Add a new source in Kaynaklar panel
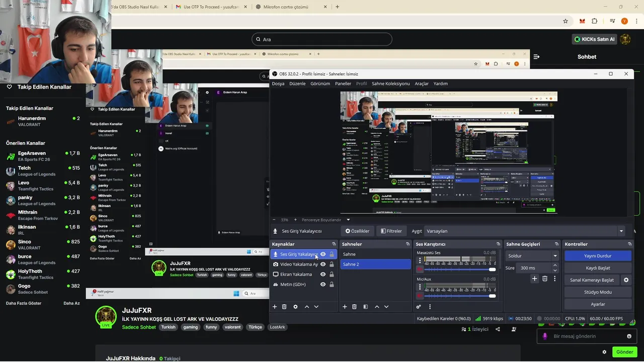Screen dimensions: 644x362 275,307
